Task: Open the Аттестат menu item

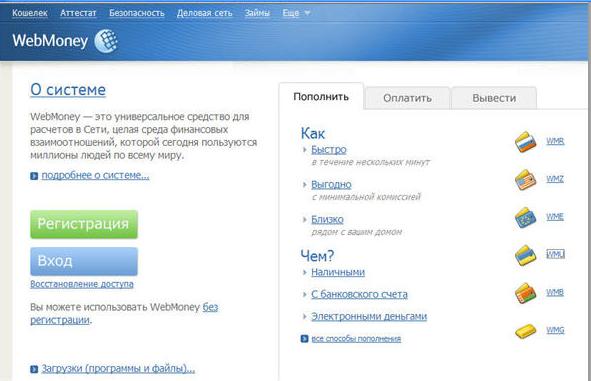Action: pos(78,13)
